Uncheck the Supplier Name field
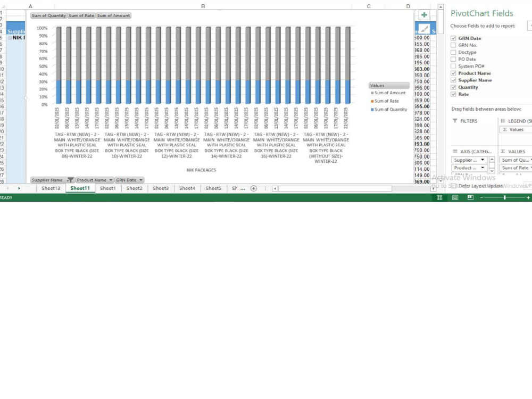The width and height of the screenshot is (532, 399). tap(453, 80)
